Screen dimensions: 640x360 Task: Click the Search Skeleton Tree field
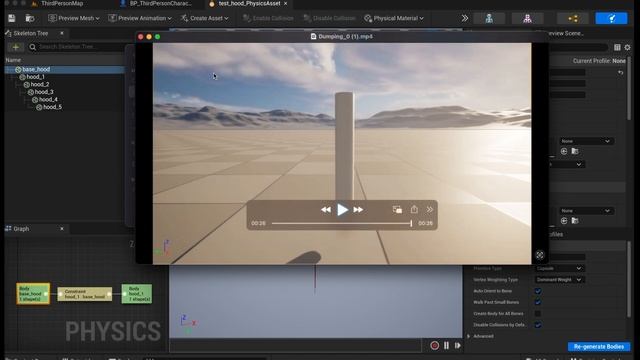point(76,47)
